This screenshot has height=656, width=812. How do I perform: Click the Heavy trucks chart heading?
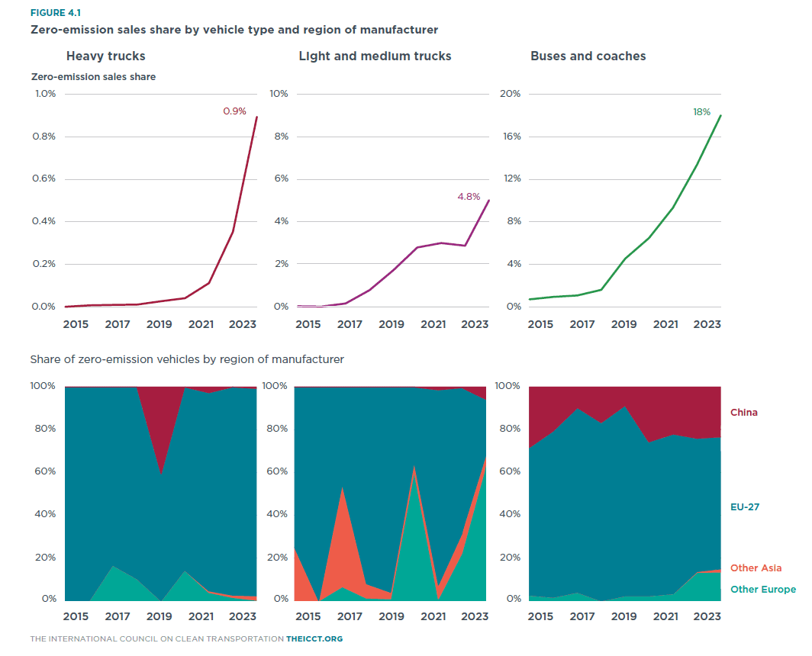105,56
